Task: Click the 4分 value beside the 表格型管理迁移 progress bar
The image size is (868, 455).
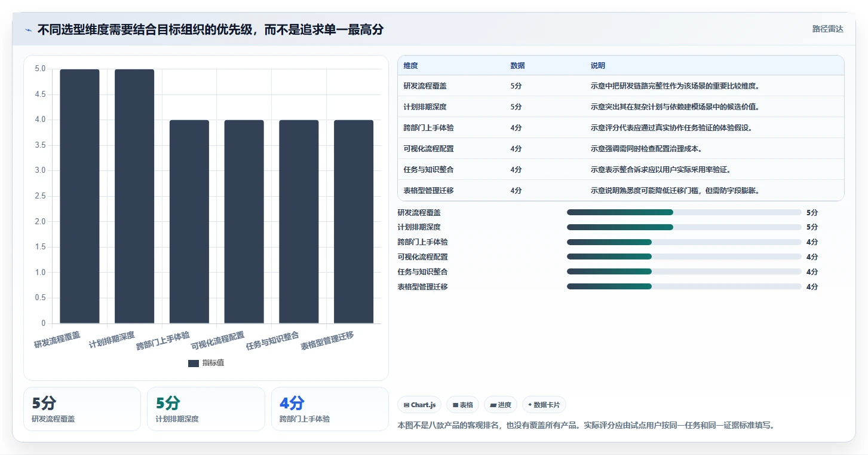Action: pos(812,286)
